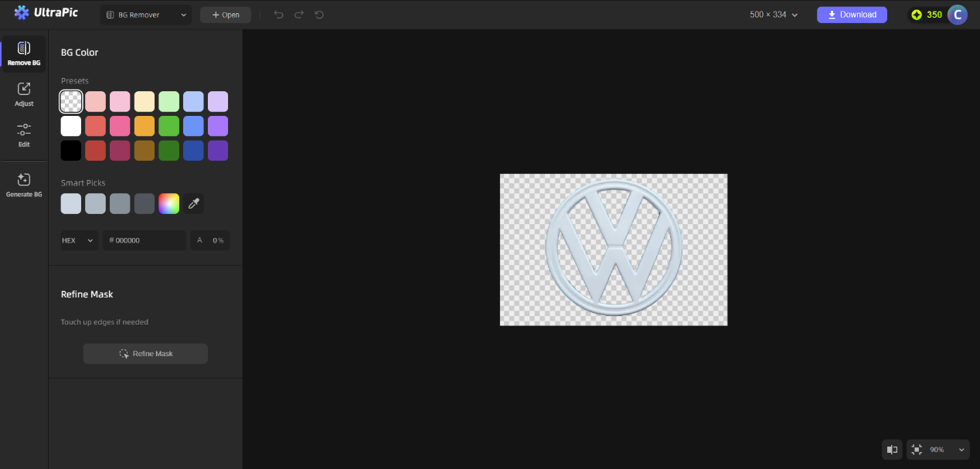Expand the 90% zoom level dropdown

click(961, 449)
